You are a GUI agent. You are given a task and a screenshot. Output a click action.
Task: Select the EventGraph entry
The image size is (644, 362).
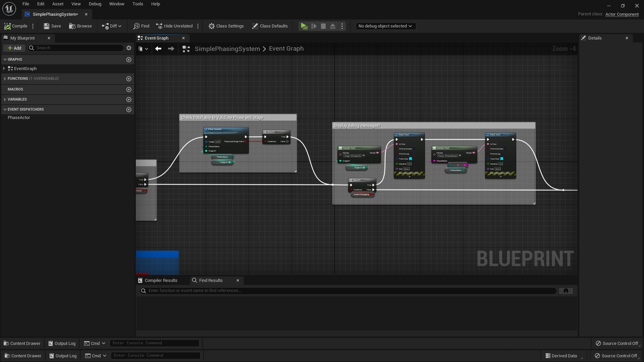[25, 68]
